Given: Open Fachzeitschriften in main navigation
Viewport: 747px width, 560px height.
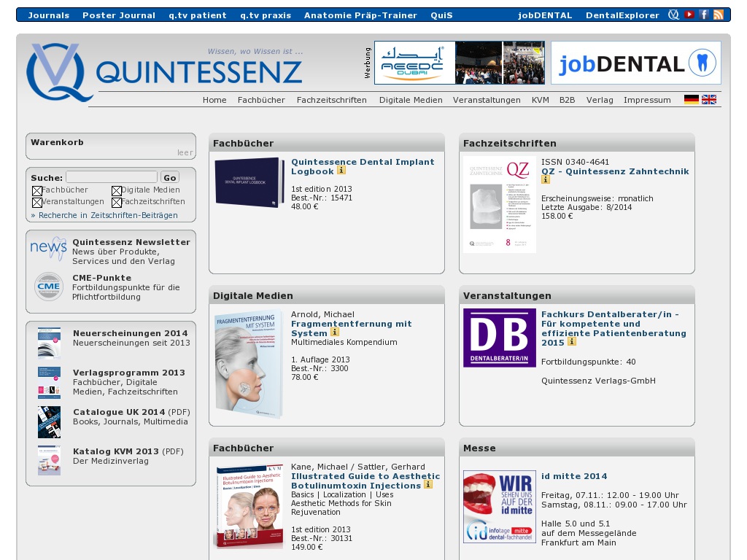Looking at the screenshot, I should click(332, 100).
